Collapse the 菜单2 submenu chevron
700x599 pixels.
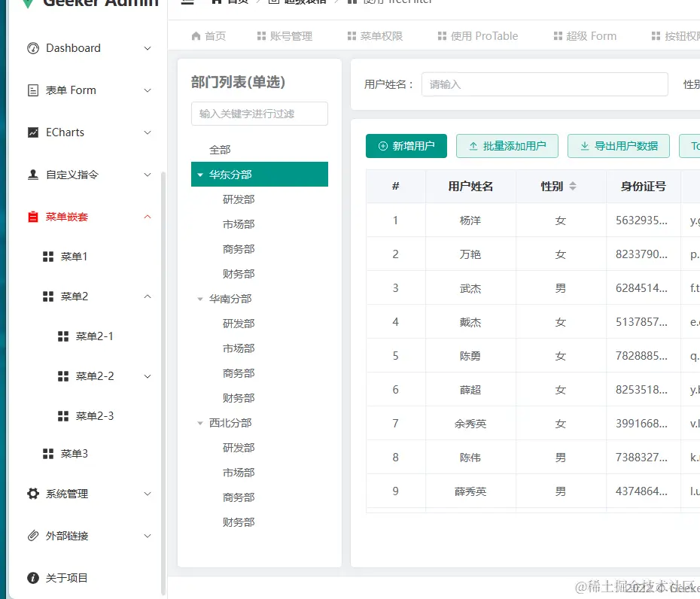point(148,296)
